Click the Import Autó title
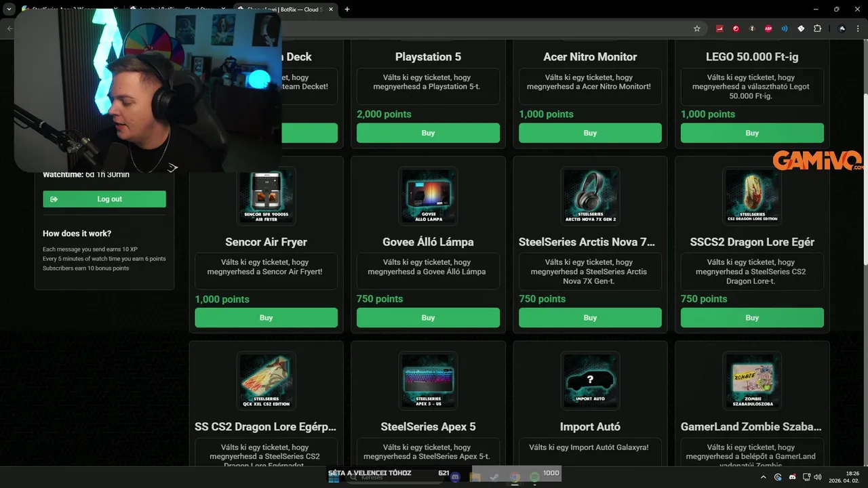 point(590,427)
